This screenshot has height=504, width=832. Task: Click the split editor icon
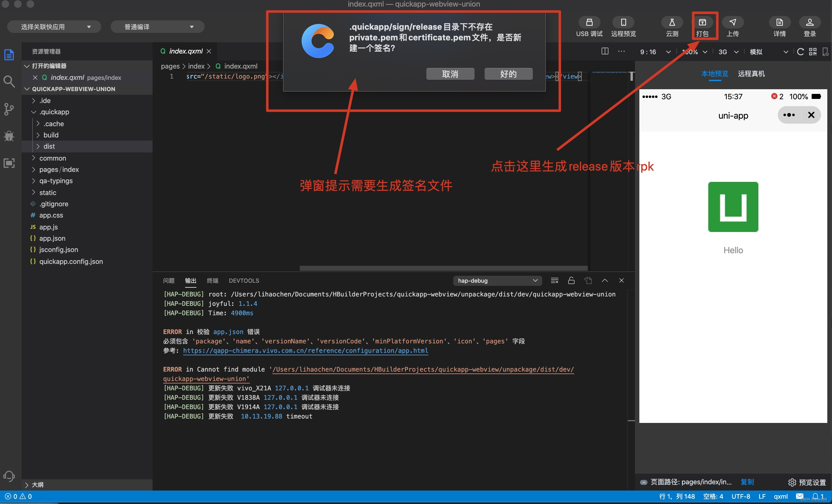click(605, 51)
